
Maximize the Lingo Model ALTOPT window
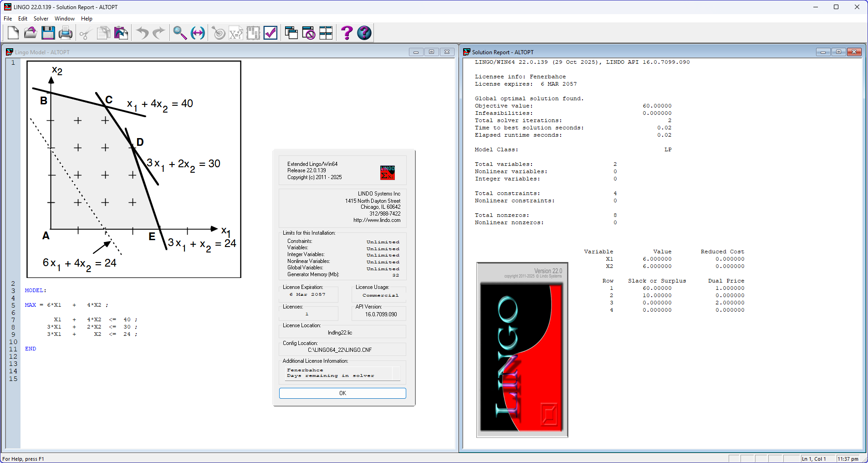tap(431, 52)
